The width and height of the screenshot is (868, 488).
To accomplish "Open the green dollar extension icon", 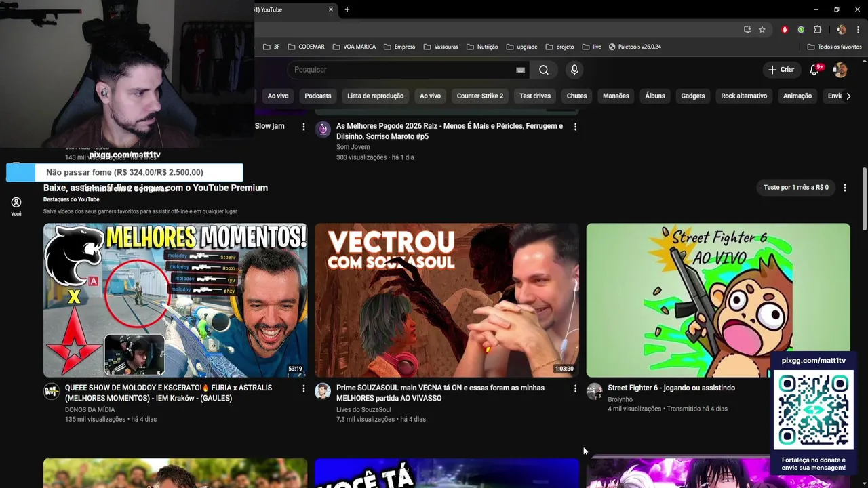I will click(801, 30).
